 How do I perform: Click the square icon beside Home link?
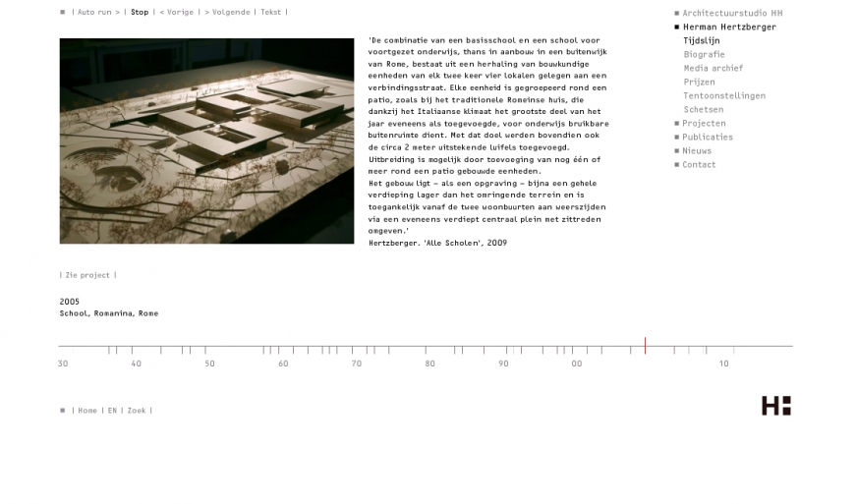tap(63, 411)
